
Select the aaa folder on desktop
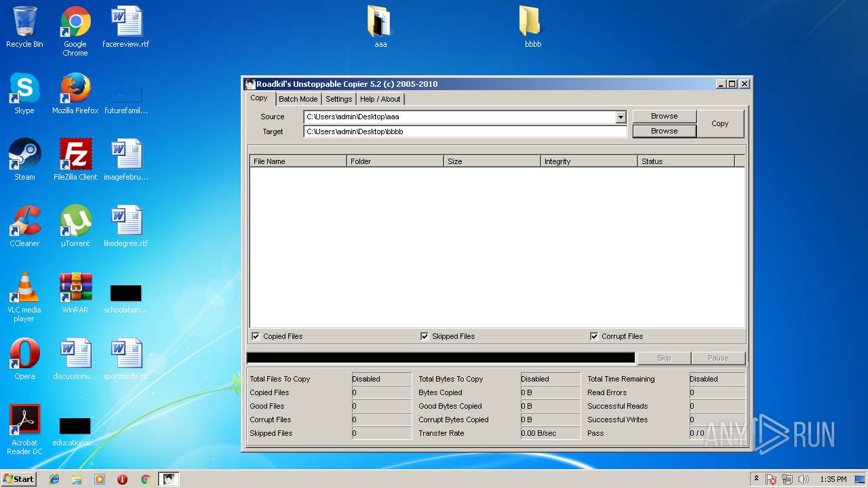pyautogui.click(x=380, y=27)
